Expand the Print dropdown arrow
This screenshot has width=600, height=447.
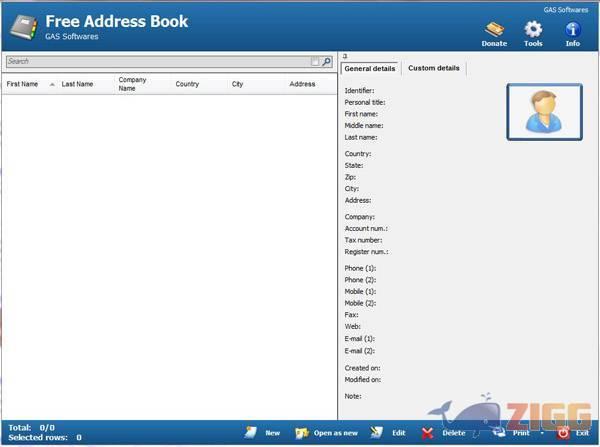pyautogui.click(x=542, y=433)
